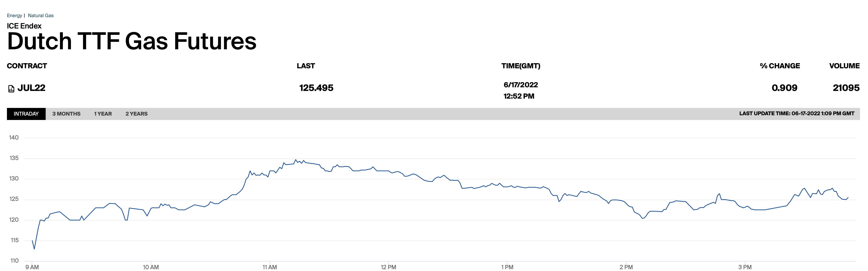
Task: Open the Natural Gas breadcrumb link
Action: (40, 16)
